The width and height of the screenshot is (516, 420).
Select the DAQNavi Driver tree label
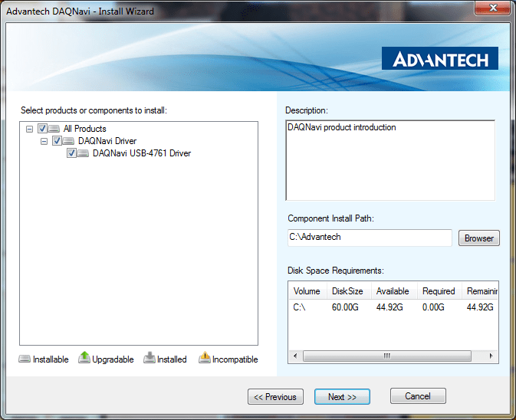(107, 141)
